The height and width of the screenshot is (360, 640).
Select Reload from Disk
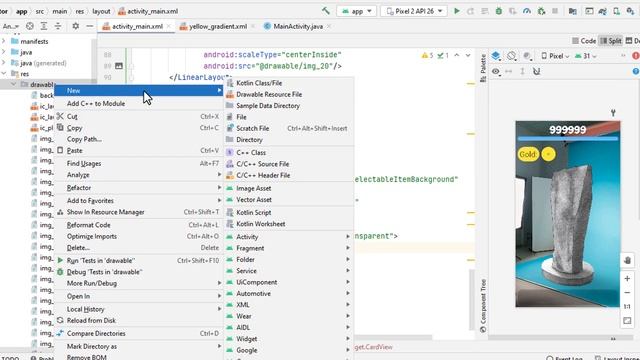(x=139, y=320)
